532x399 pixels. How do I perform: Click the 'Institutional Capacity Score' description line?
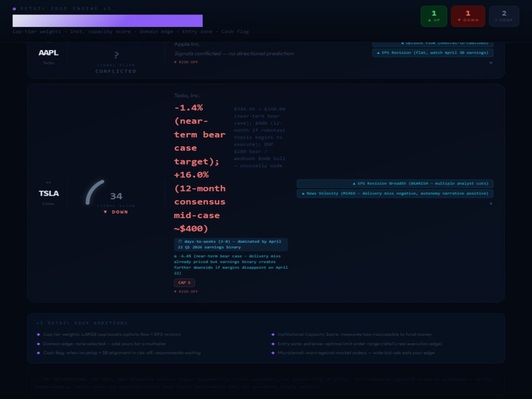tap(354, 335)
